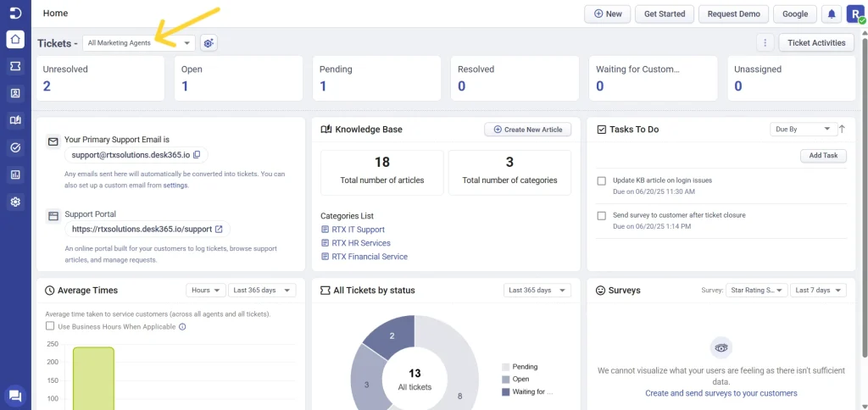Open the chat bubble widget

(15, 396)
